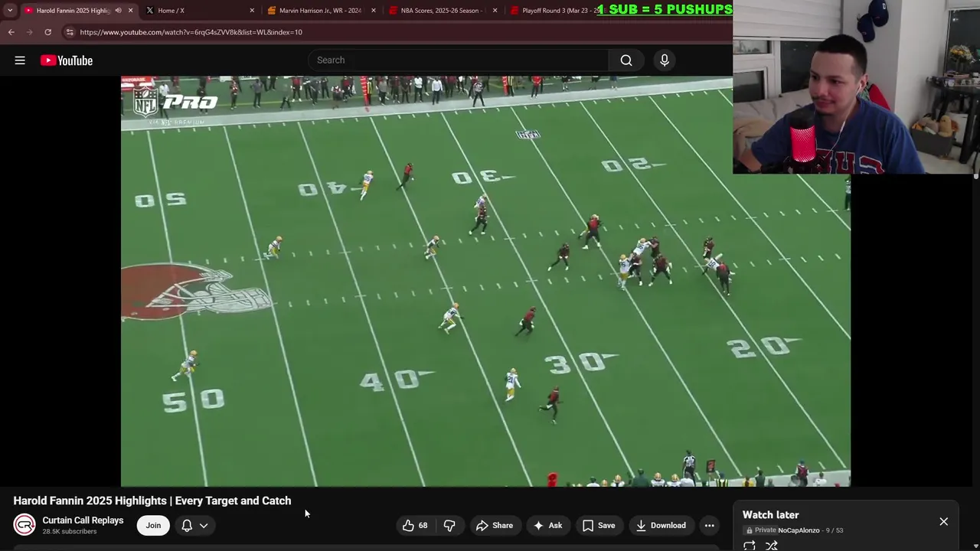This screenshot has width=980, height=551.
Task: Click the notification bell for this channel
Action: coord(187,525)
